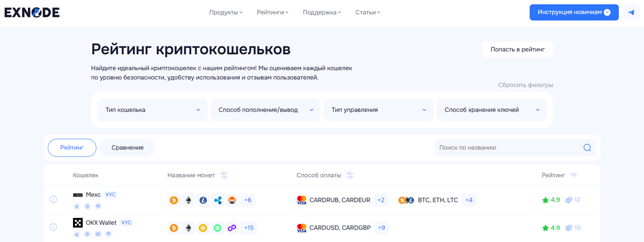Screen dimensions: 644x242
Task: Sort by rating using the sort icon
Action: coord(574,175)
